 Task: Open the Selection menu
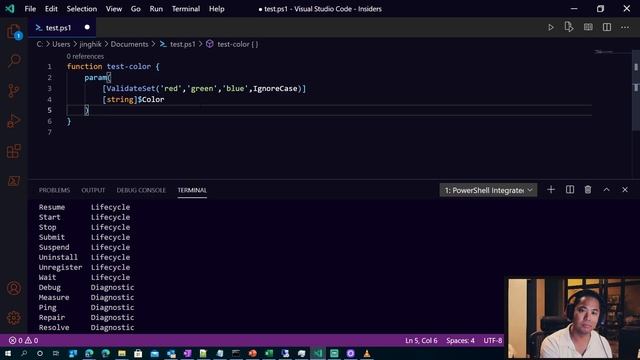(x=82, y=9)
